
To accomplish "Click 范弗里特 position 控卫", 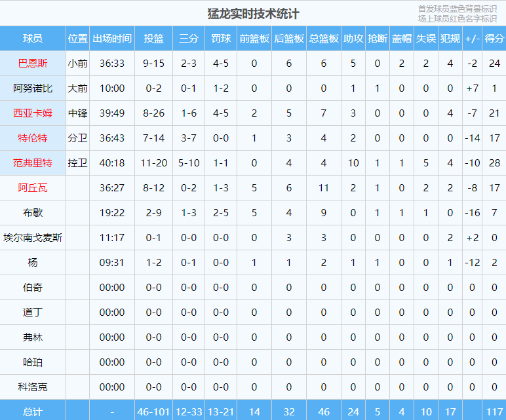I will click(x=77, y=162).
